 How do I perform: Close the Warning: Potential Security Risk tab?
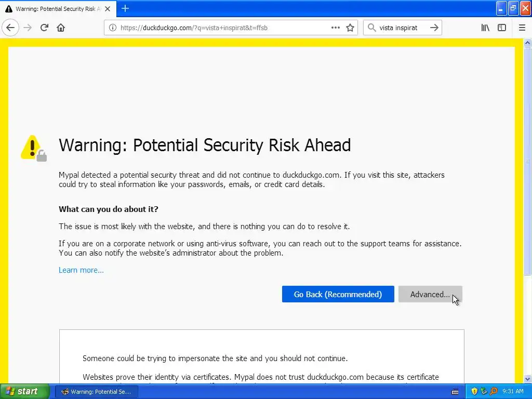tap(108, 9)
